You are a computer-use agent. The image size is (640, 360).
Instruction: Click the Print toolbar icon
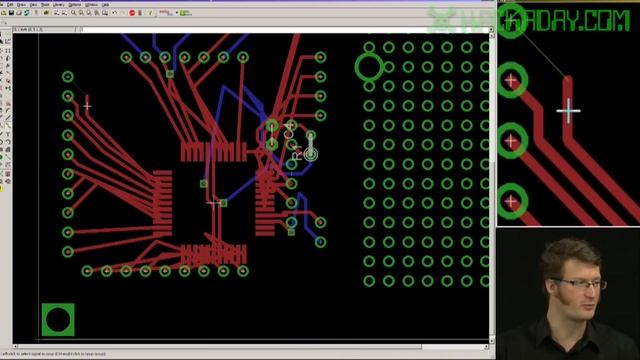point(19,13)
